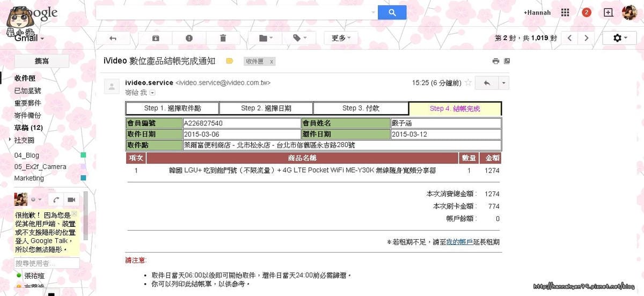Open the 重要郵件 important folder
The image size is (644, 296).
(28, 103)
